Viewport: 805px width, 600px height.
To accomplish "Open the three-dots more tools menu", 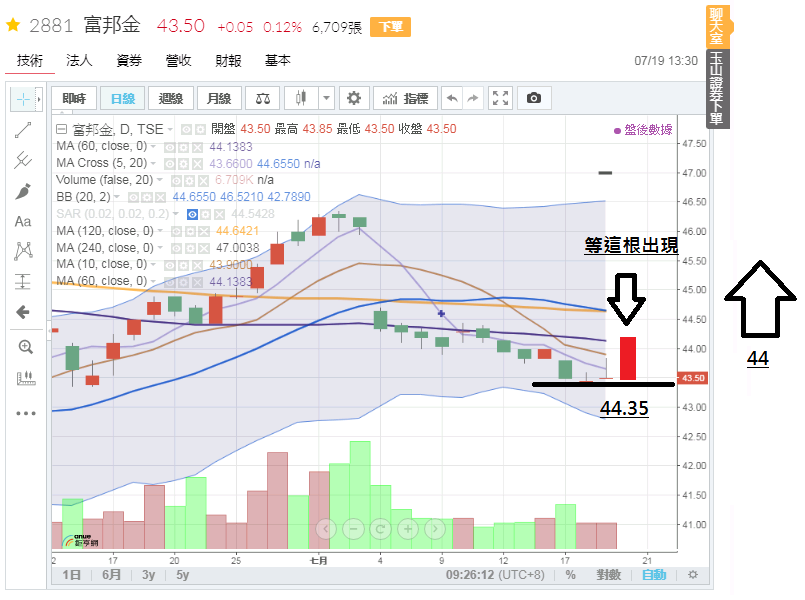I will [x=26, y=413].
